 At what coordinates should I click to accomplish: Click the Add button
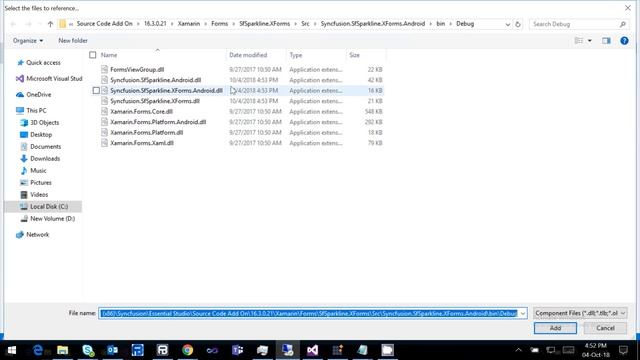point(555,328)
